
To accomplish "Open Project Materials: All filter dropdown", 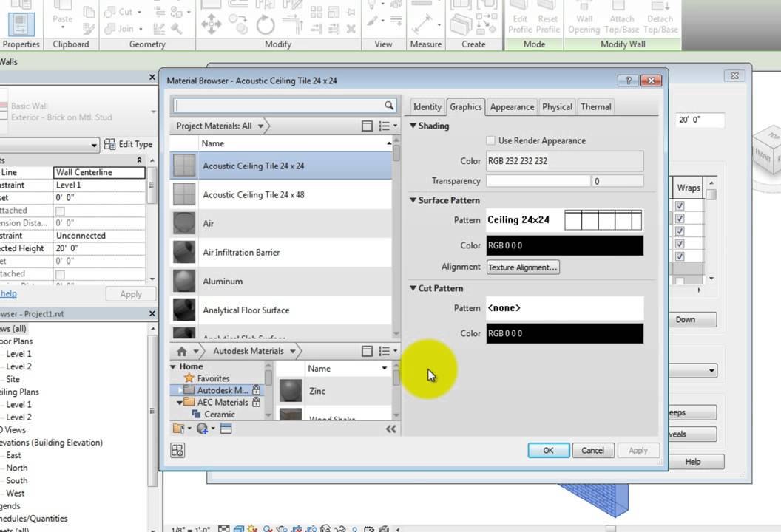I will [x=260, y=126].
